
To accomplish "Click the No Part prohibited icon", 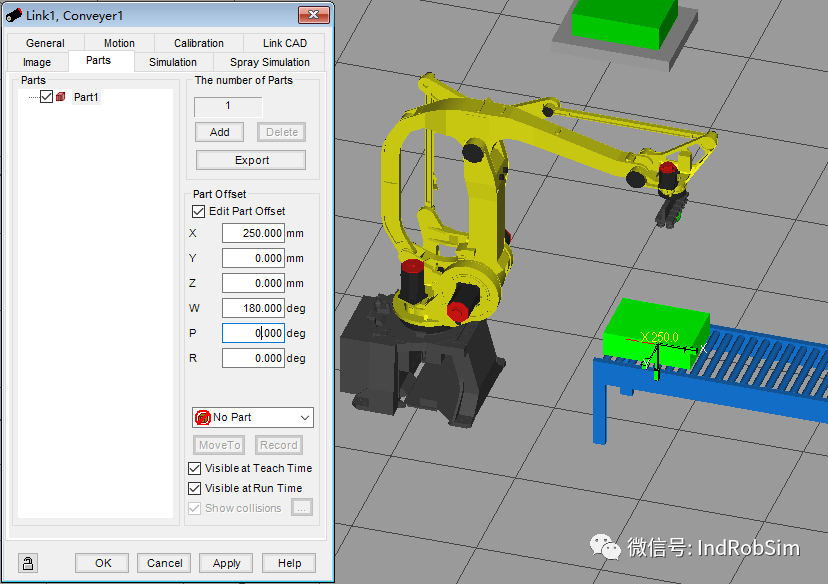I will pos(203,417).
